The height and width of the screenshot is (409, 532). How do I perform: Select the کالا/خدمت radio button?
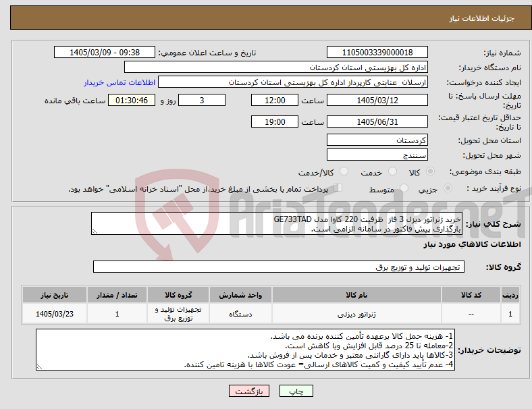click(x=344, y=171)
